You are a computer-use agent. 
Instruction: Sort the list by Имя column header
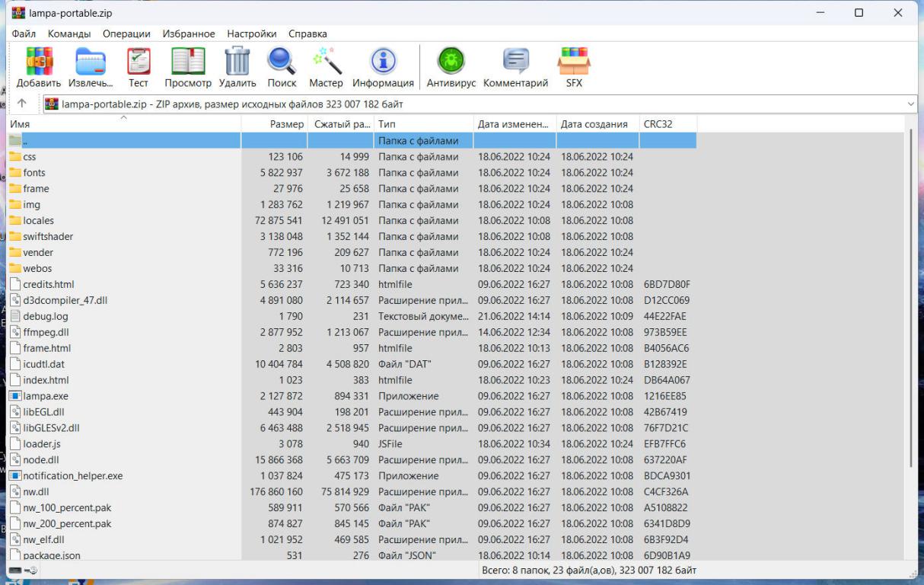point(122,124)
